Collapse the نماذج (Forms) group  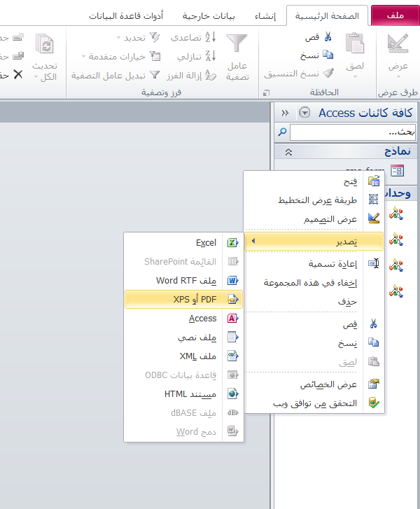[288, 152]
